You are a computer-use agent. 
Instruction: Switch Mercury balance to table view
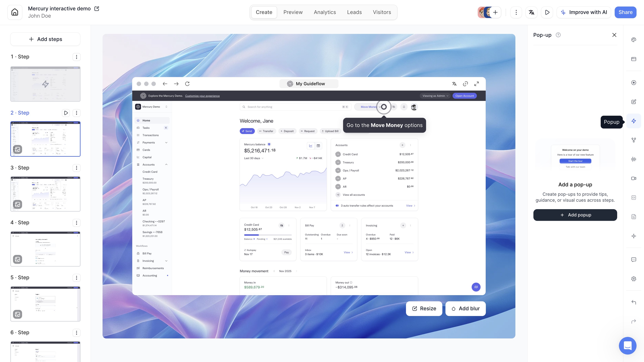(x=318, y=146)
